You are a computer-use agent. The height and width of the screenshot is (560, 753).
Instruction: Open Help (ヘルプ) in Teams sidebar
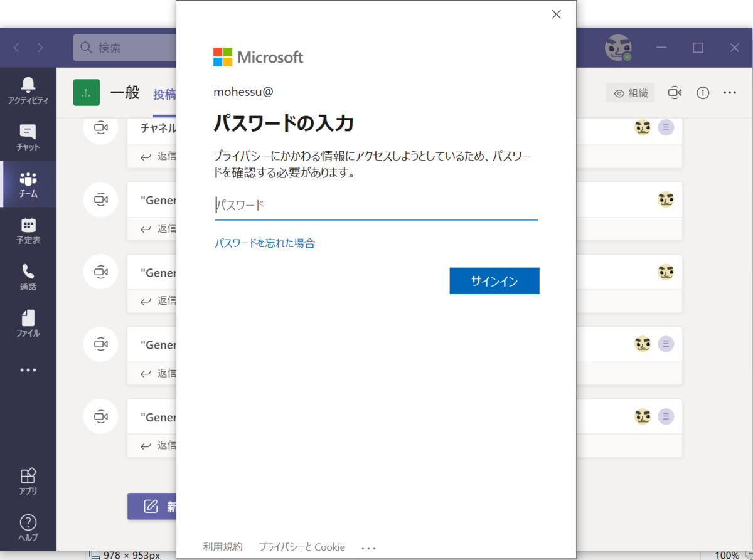click(x=28, y=527)
